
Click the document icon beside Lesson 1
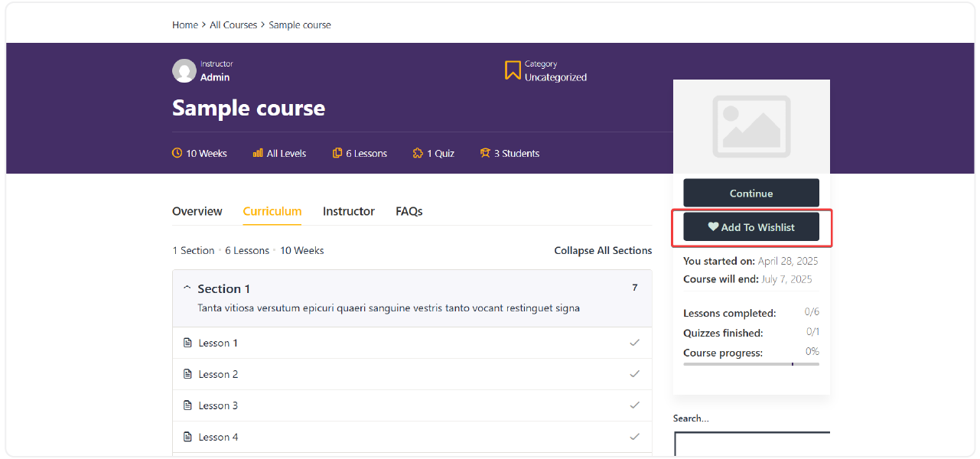point(188,342)
